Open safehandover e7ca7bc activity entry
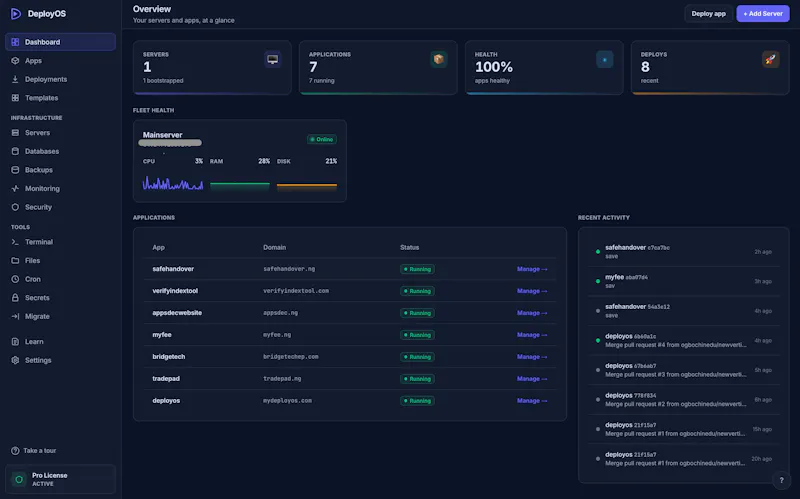This screenshot has width=800, height=499. 684,252
